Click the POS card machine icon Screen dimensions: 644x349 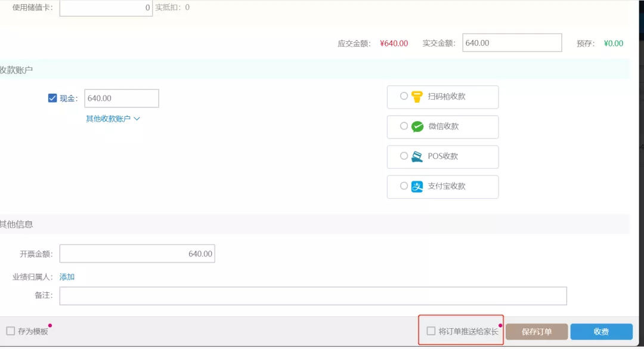tap(417, 157)
